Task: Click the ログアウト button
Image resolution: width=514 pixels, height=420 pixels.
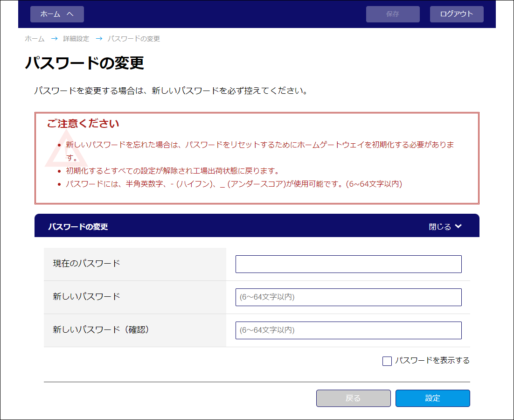Action: pos(457,14)
